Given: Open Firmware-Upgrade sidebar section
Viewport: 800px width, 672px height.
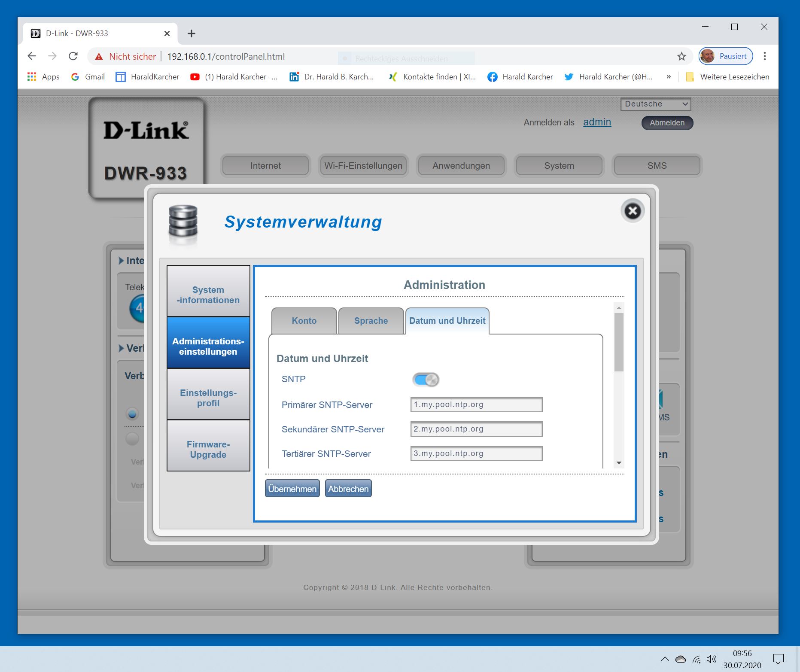Looking at the screenshot, I should click(208, 445).
